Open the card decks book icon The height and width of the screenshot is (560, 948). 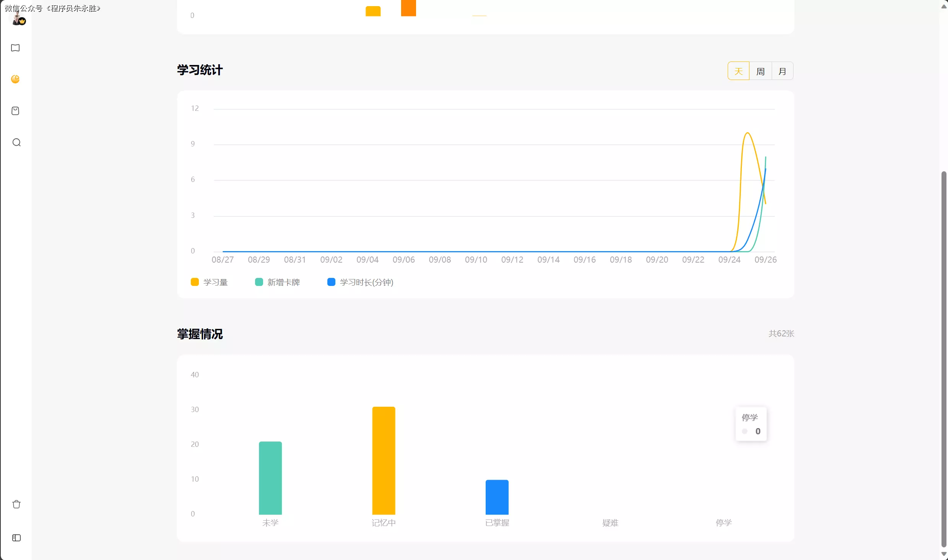pyautogui.click(x=15, y=48)
